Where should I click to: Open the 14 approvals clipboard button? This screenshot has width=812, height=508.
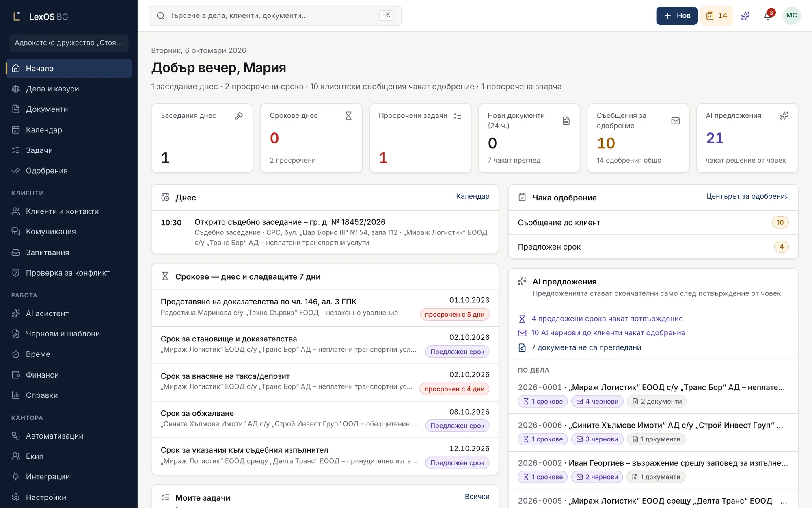717,16
